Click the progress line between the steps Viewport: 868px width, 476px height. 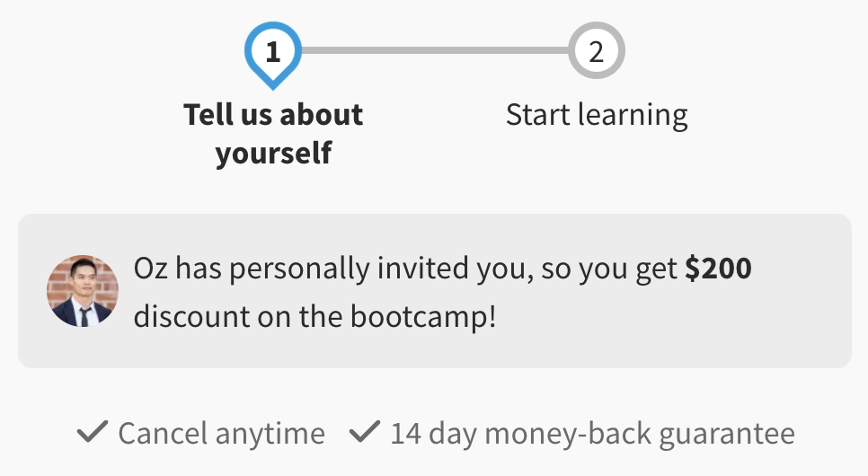[x=434, y=51]
